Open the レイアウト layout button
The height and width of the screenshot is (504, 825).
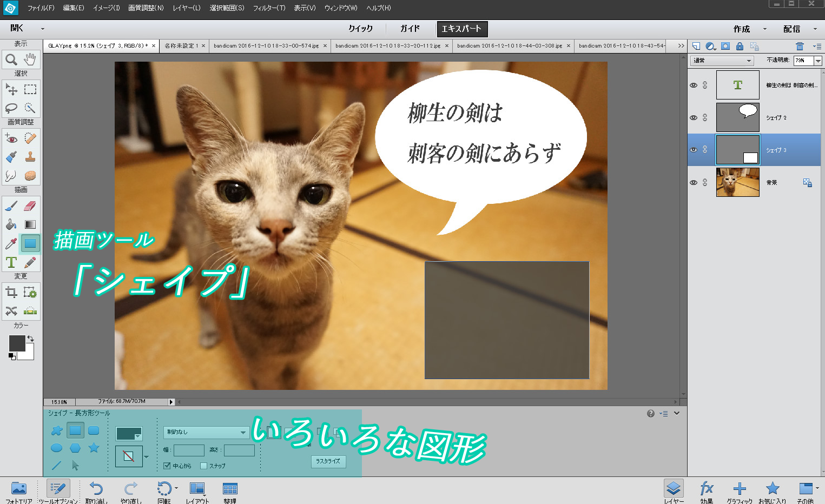197,492
